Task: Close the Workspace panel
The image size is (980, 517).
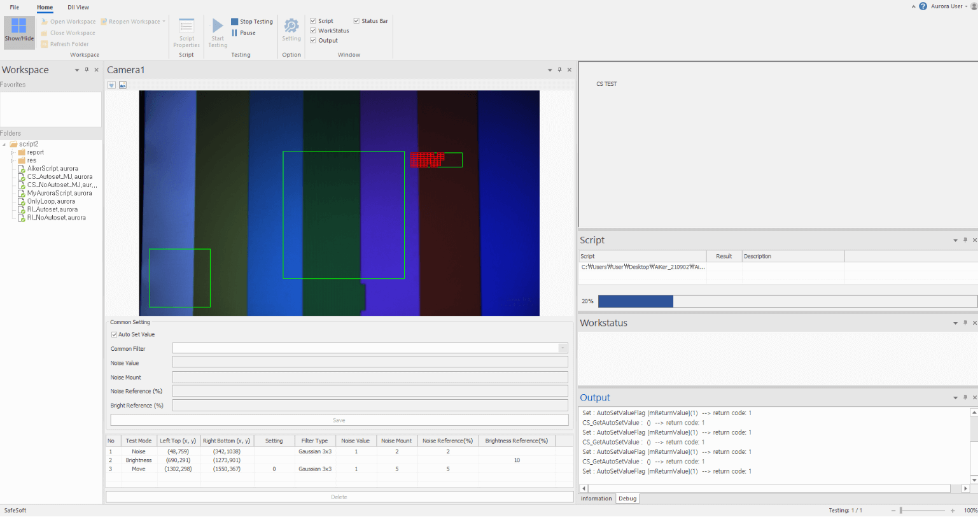Action: 96,70
